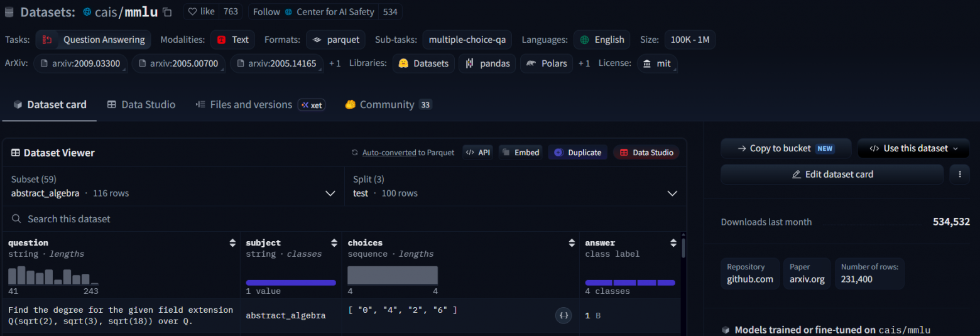Expand the Split test dropdown
980x336 pixels.
tap(516, 187)
